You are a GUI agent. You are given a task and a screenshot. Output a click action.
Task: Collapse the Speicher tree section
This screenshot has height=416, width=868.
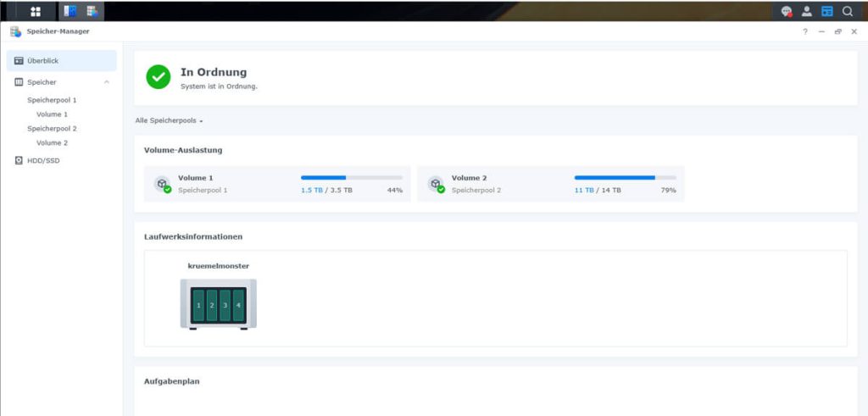pos(106,82)
